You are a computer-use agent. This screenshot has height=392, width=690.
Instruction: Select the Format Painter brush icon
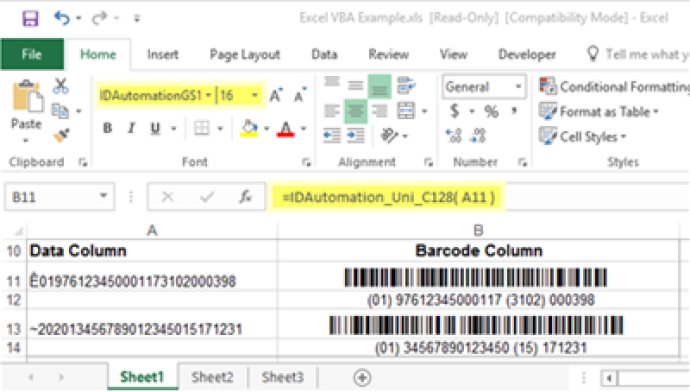(61, 136)
